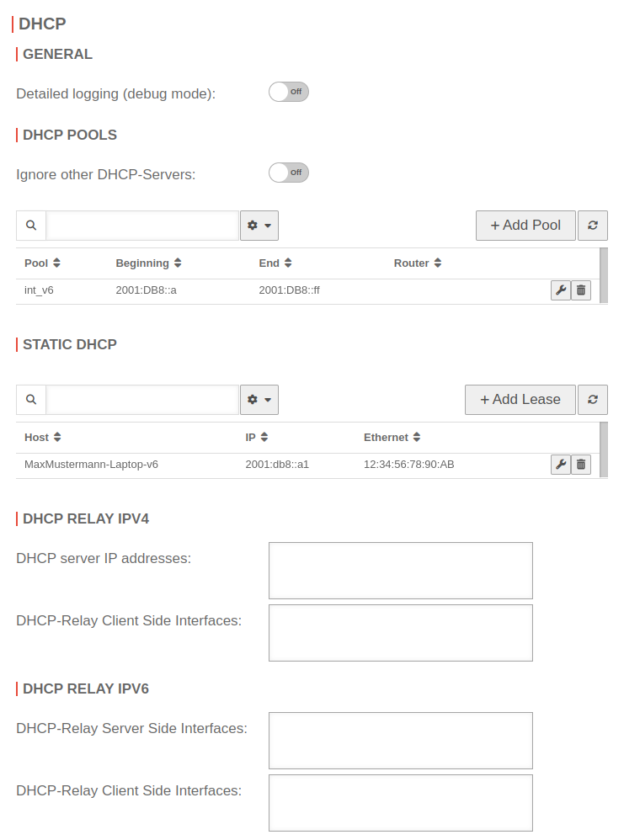Screen dimensions: 624x840
Task: Toggle Ignore other DHCP-Servers switch
Action: coord(288,173)
